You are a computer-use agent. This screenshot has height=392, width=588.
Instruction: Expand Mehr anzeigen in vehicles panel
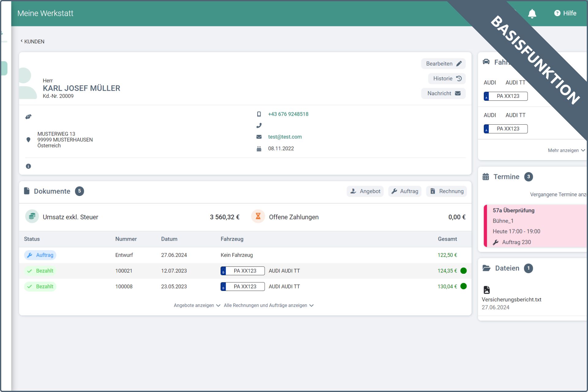pyautogui.click(x=566, y=150)
